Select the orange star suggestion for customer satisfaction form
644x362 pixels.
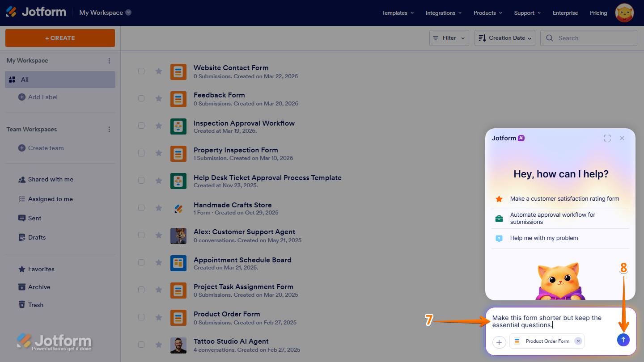point(499,198)
